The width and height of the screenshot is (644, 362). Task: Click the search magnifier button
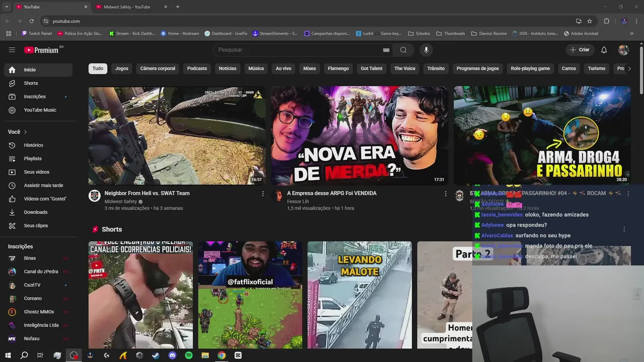(x=404, y=50)
